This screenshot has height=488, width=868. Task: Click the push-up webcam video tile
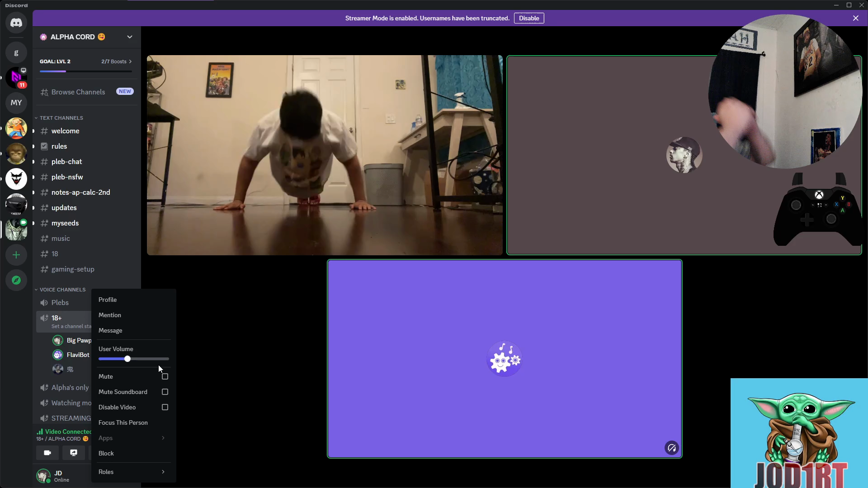tap(325, 155)
